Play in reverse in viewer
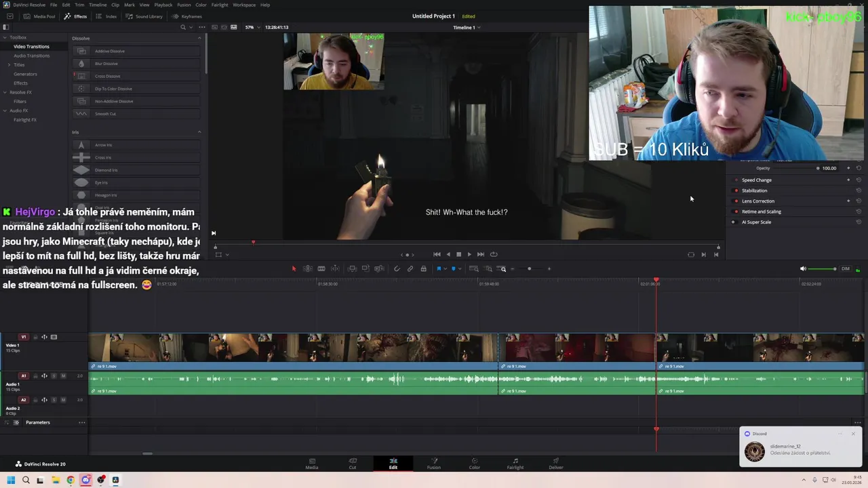 pyautogui.click(x=448, y=254)
